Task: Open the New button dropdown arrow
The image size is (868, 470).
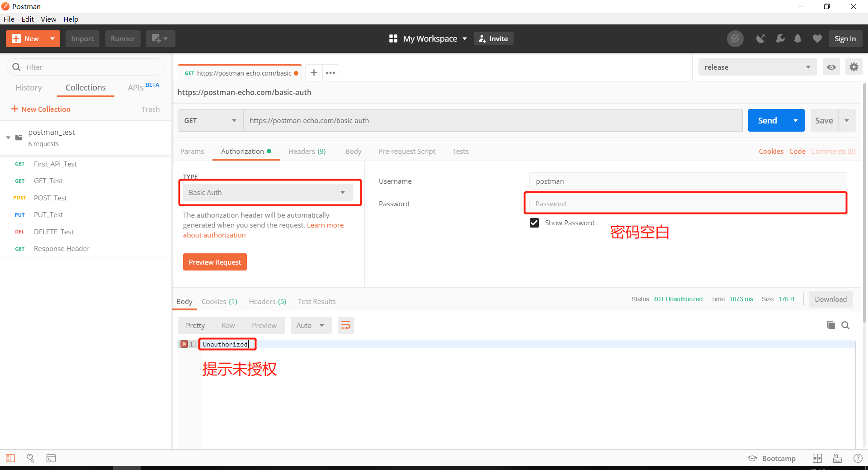Action: pos(52,39)
